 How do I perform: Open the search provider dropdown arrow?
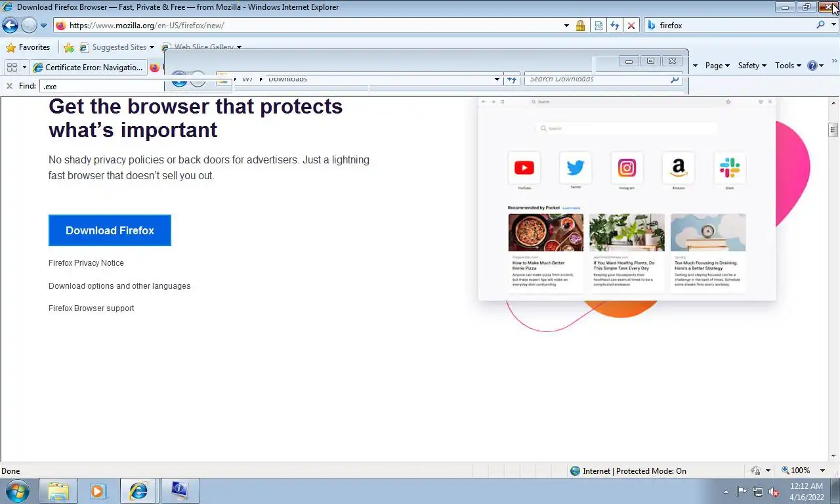click(x=832, y=26)
